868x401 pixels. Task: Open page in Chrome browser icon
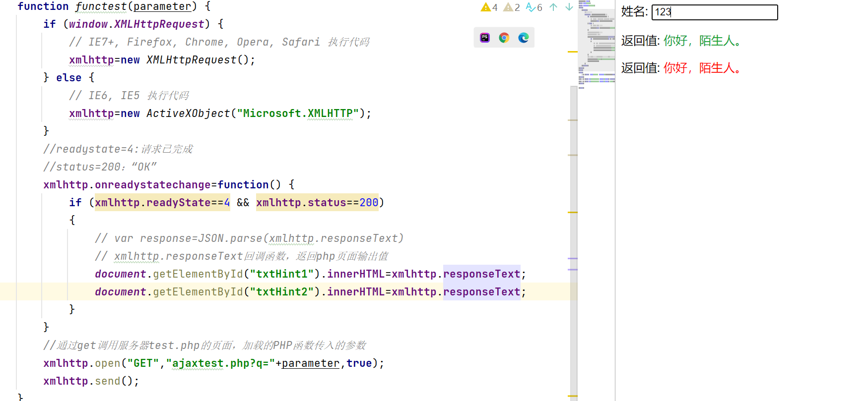click(x=504, y=38)
